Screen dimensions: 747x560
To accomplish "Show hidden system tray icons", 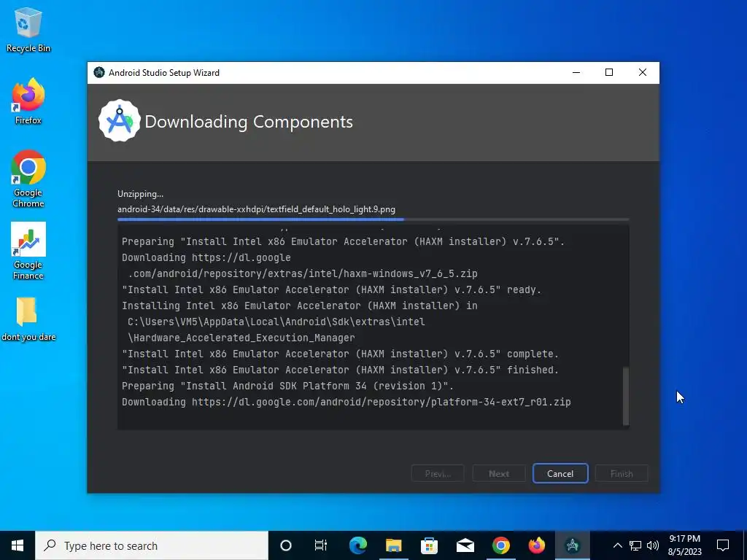I will pyautogui.click(x=617, y=545).
